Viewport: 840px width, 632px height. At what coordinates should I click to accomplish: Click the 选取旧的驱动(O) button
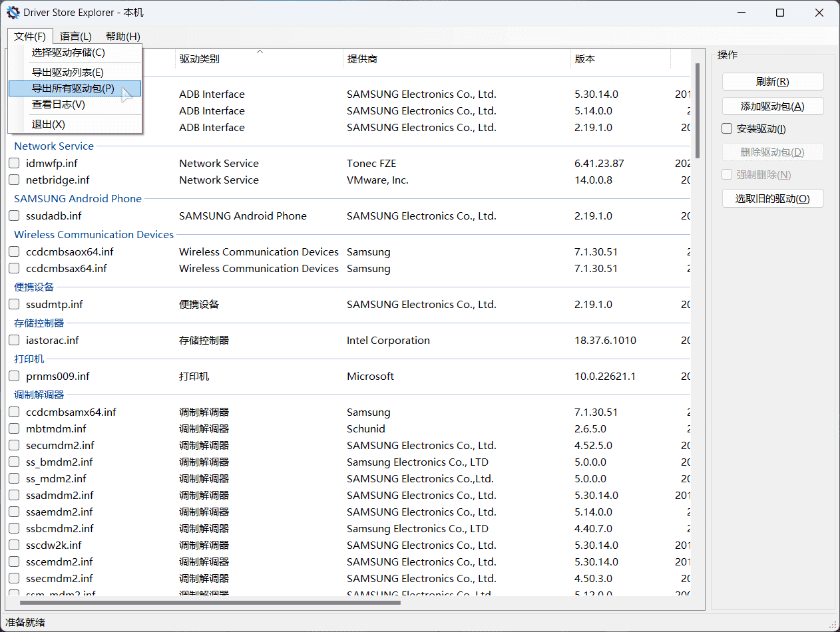pos(773,198)
